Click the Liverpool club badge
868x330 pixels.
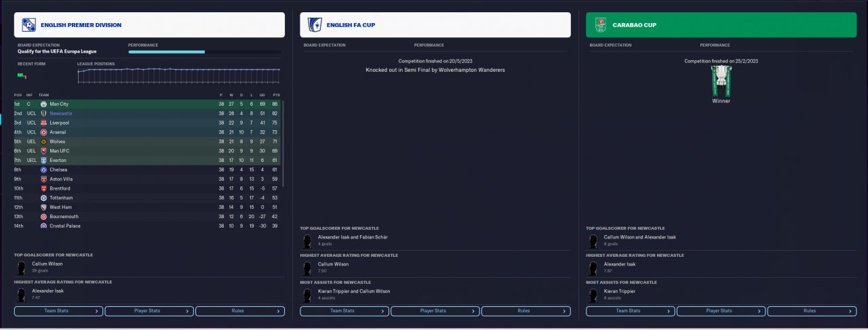tap(43, 123)
